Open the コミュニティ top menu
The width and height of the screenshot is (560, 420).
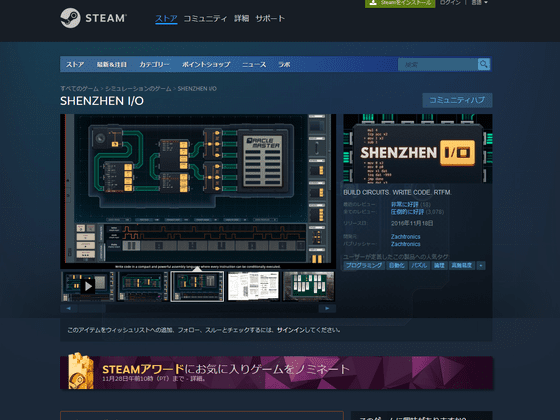coord(205,19)
